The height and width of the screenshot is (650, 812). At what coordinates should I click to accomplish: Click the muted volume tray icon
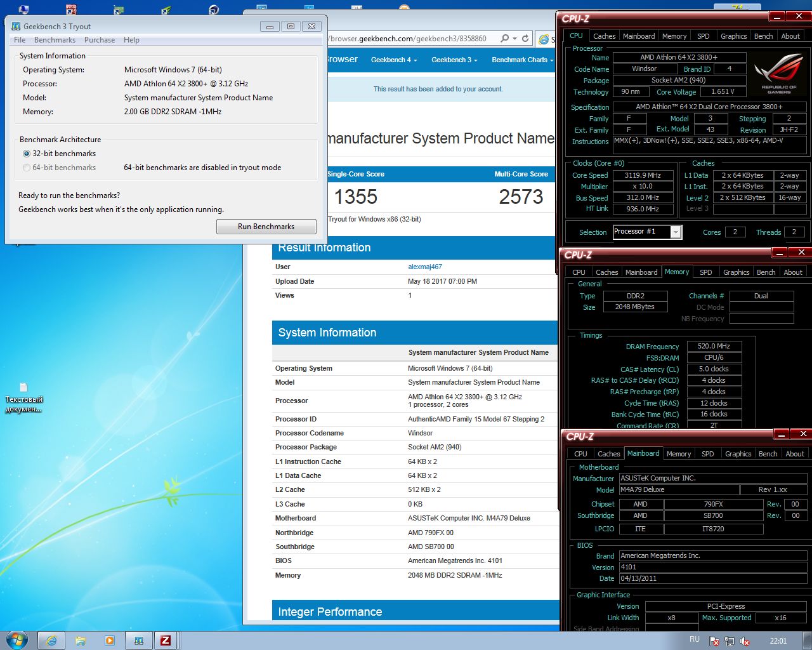pyautogui.click(x=745, y=641)
